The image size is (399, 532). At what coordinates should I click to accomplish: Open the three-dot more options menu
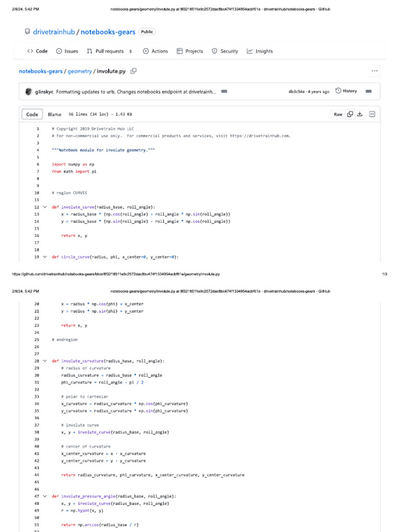pos(374,71)
